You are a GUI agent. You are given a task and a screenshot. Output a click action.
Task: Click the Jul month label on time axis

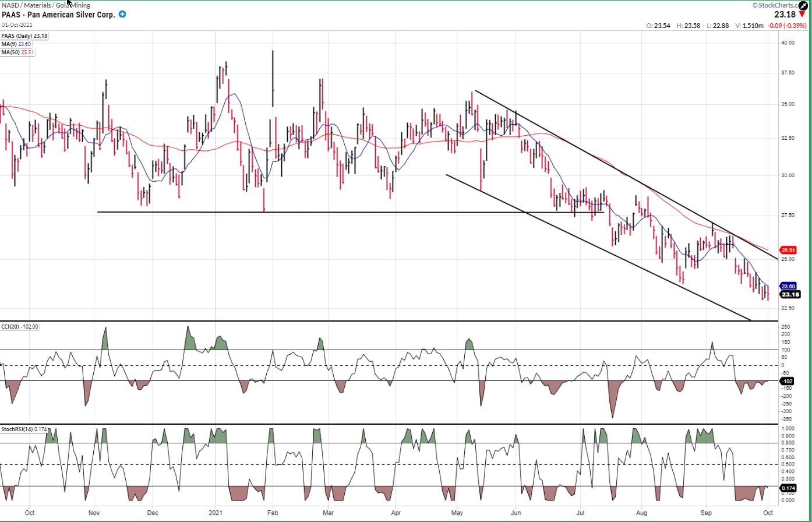click(580, 513)
